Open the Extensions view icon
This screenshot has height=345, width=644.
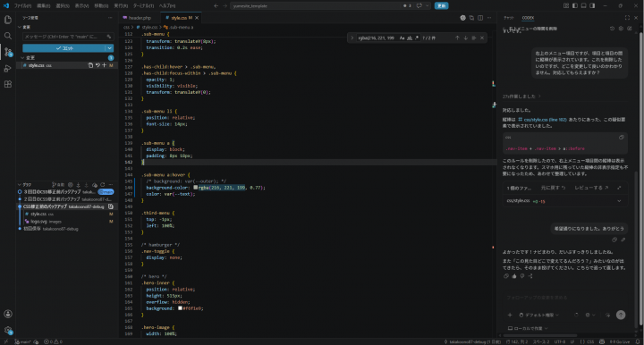(8, 84)
